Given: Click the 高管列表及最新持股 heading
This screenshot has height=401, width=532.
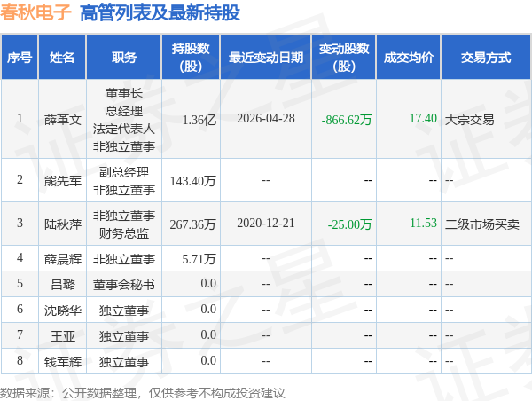Looking at the screenshot, I should (x=160, y=13).
